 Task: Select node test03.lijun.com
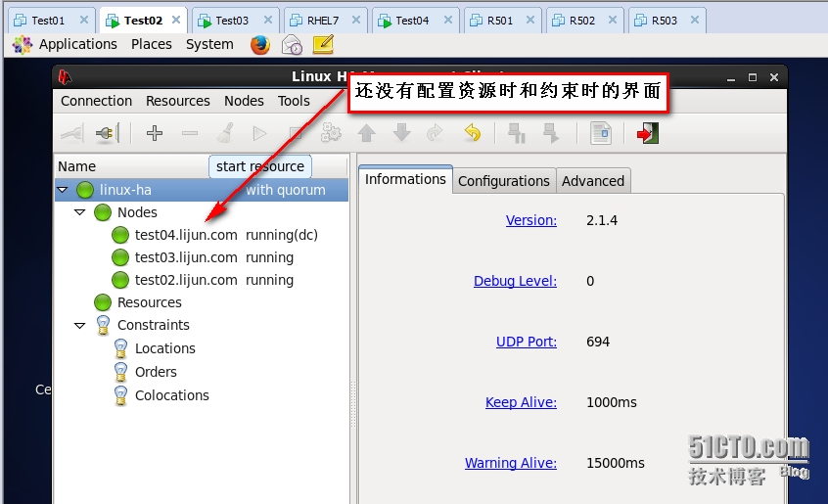pyautogui.click(x=186, y=257)
